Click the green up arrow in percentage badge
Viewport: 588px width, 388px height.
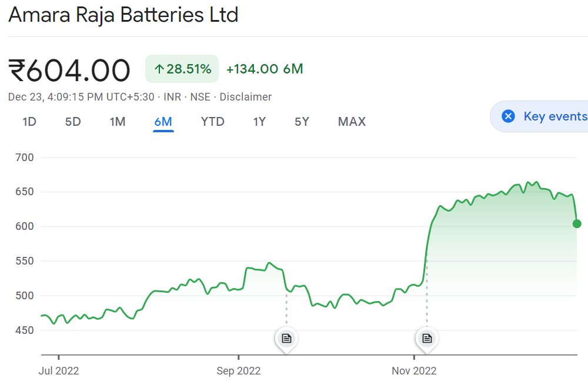[159, 69]
